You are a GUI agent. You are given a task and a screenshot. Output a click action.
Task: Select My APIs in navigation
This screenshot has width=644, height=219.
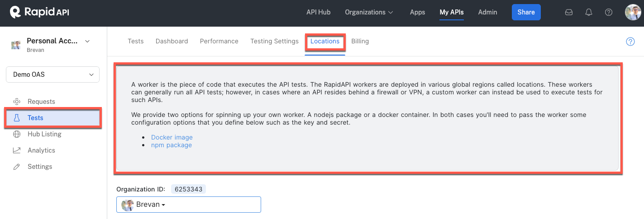coord(452,12)
